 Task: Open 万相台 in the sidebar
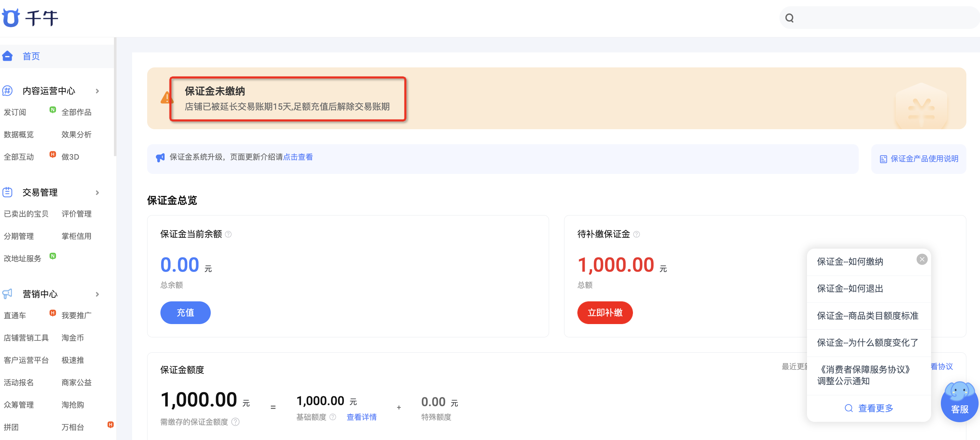73,427
